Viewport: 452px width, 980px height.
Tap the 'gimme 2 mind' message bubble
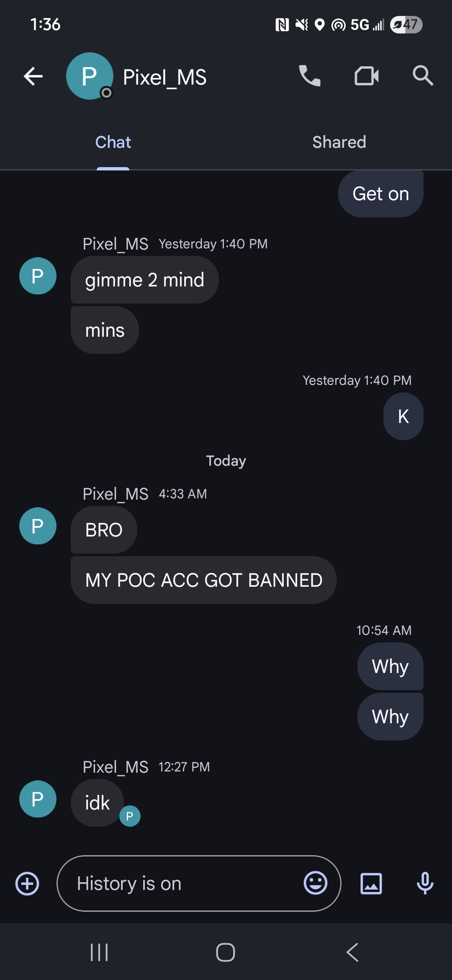point(144,280)
